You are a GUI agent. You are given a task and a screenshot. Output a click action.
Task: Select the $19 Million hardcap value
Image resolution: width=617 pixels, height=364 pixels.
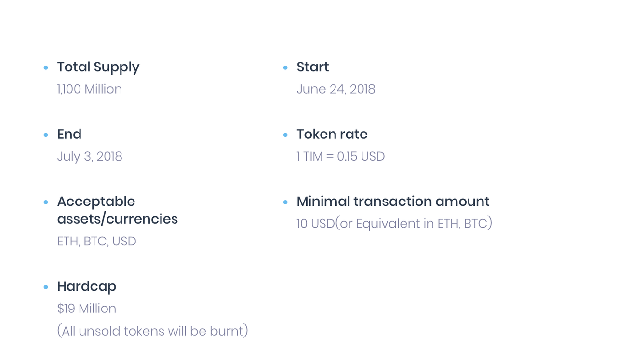coord(87,309)
